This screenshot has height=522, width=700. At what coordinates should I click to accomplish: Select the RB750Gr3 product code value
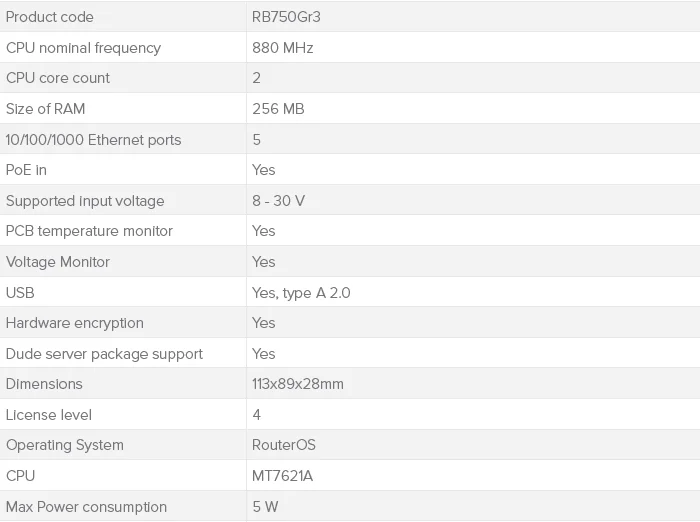[285, 17]
